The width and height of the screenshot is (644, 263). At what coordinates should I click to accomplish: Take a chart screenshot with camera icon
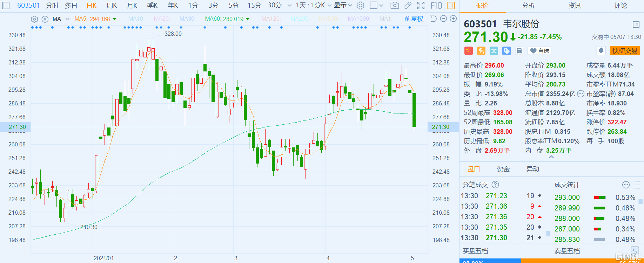tap(395, 5)
